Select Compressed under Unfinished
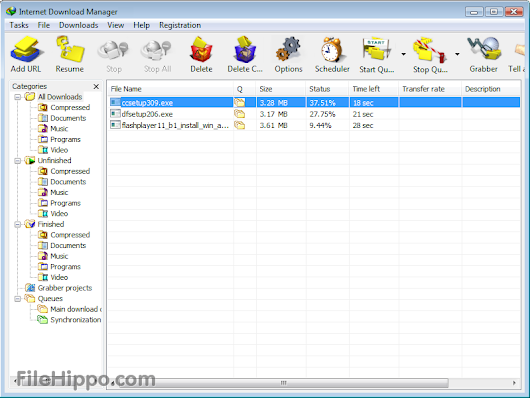The image size is (530, 398). click(70, 171)
